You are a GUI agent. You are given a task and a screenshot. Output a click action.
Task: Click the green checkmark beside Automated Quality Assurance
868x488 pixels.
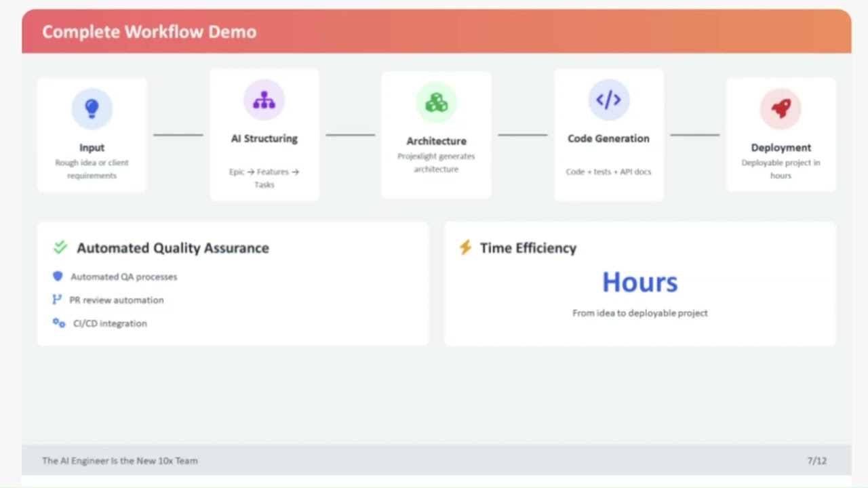point(60,247)
